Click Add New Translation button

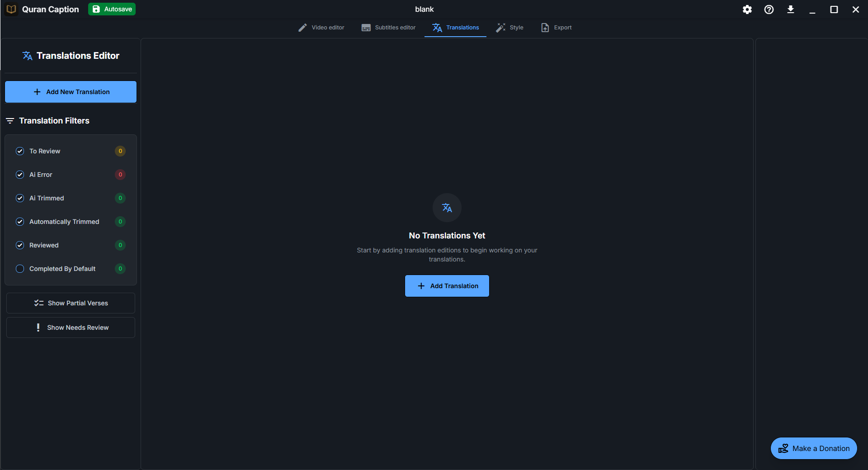71,92
